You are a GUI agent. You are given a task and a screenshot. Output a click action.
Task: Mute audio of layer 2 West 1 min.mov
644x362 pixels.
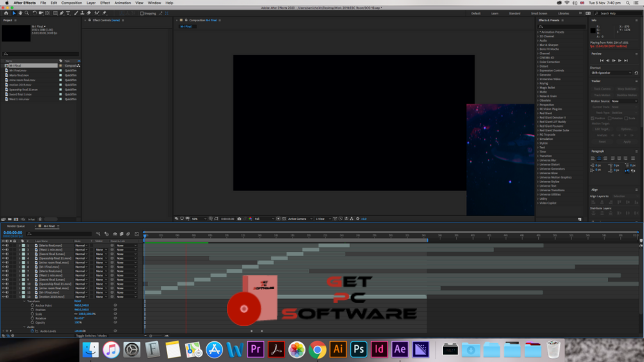[7, 249]
